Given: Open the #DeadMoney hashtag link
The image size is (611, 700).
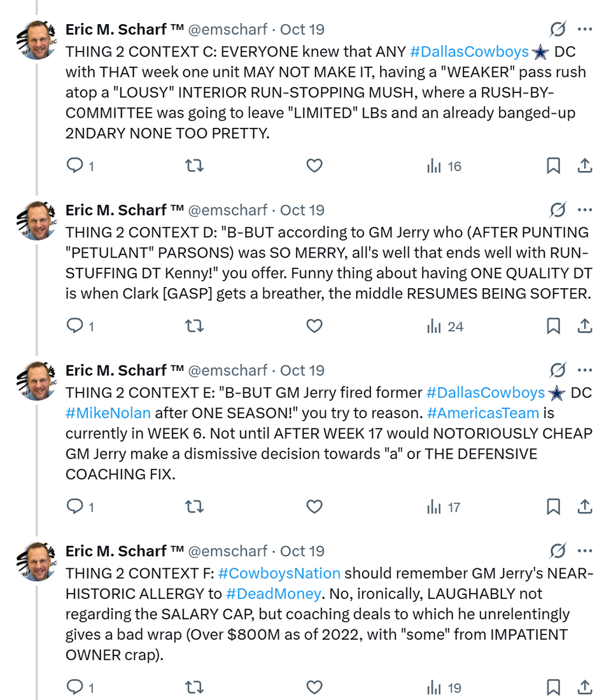Looking at the screenshot, I should tap(274, 594).
